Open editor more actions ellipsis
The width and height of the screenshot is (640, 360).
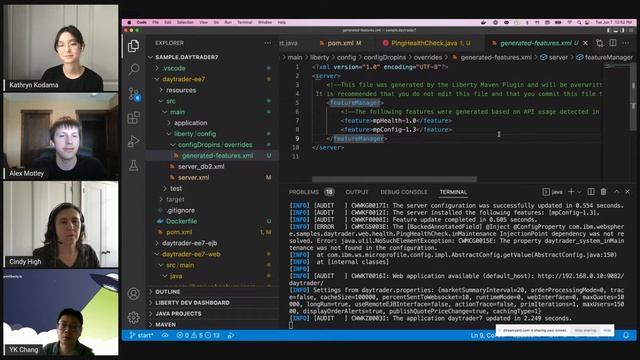(x=626, y=43)
